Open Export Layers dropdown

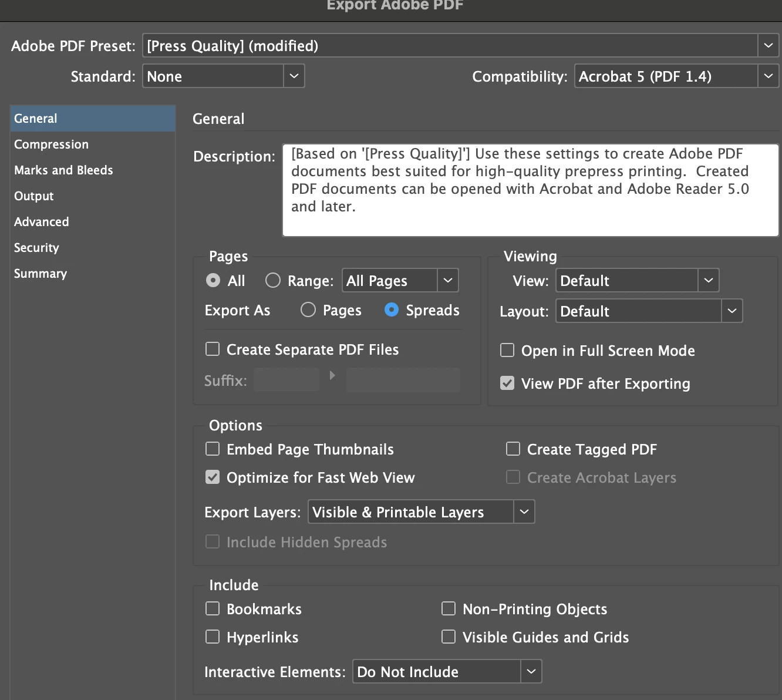point(422,512)
